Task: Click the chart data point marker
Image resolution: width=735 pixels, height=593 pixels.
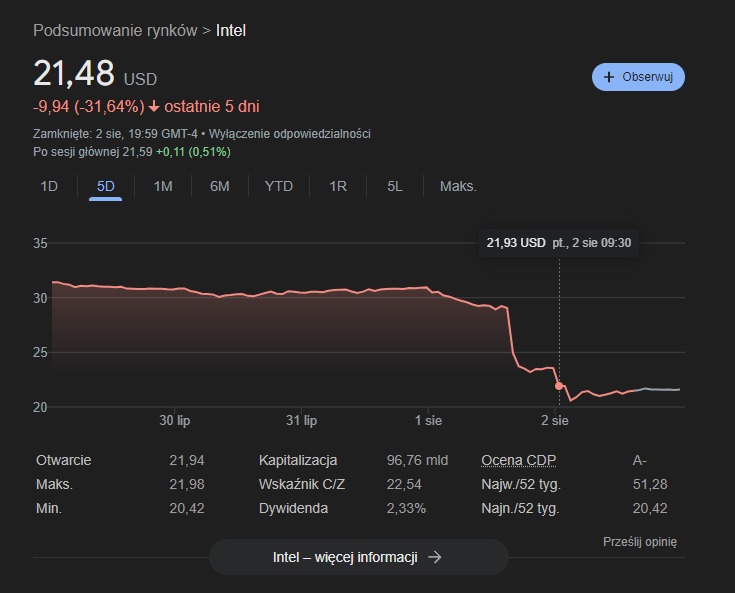Action: click(x=559, y=386)
